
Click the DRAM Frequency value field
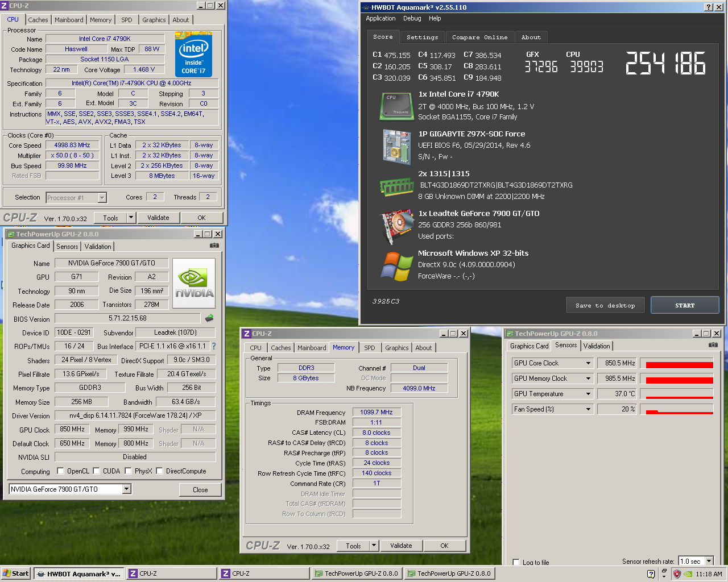point(377,412)
